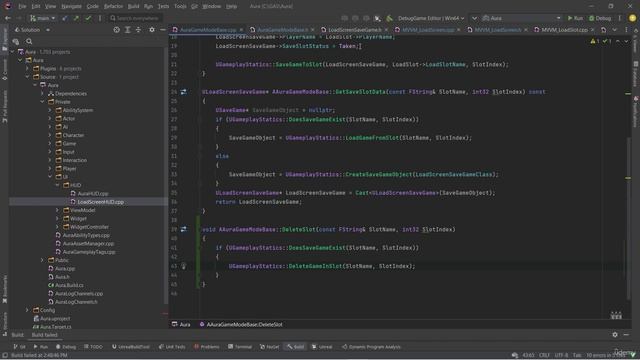This screenshot has height=360, width=640.
Task: Close the AuraGameModeBase.cpp tab
Action: [x=241, y=30]
